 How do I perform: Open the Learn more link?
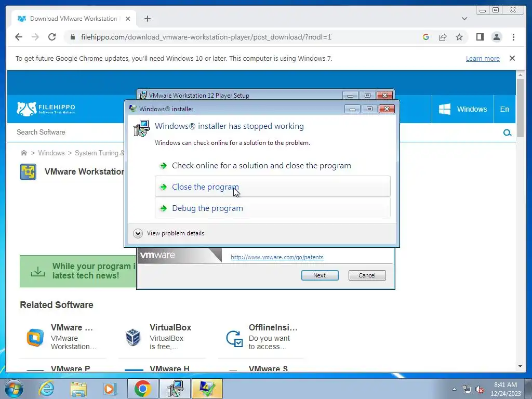coord(483,58)
